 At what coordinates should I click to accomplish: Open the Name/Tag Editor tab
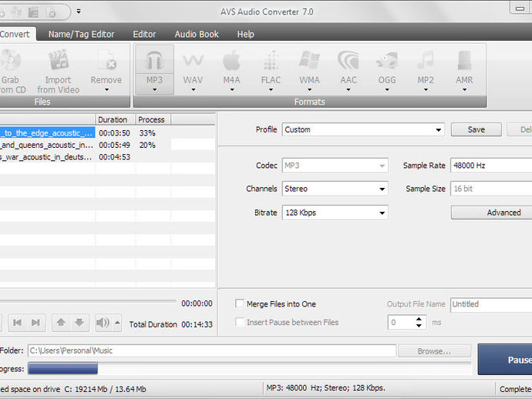pyautogui.click(x=82, y=34)
